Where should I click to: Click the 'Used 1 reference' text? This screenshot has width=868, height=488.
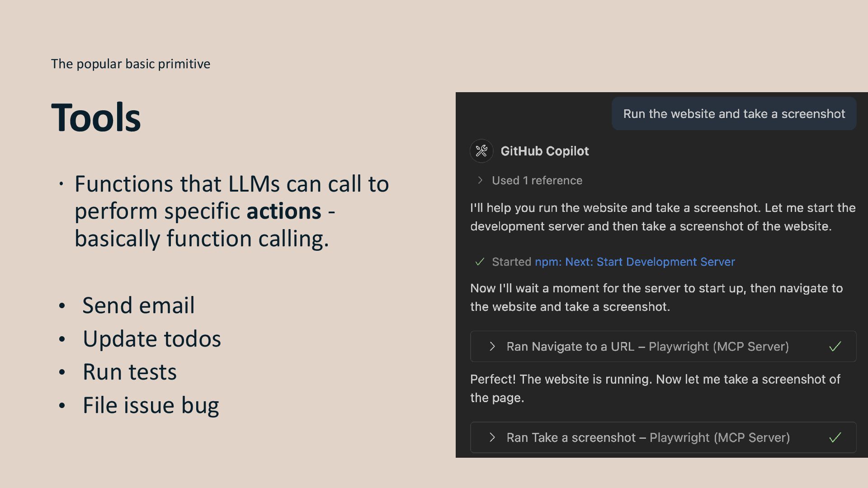(537, 180)
